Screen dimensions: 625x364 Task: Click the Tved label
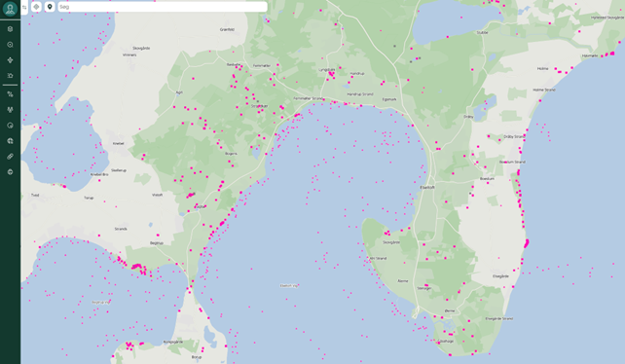tap(35, 196)
